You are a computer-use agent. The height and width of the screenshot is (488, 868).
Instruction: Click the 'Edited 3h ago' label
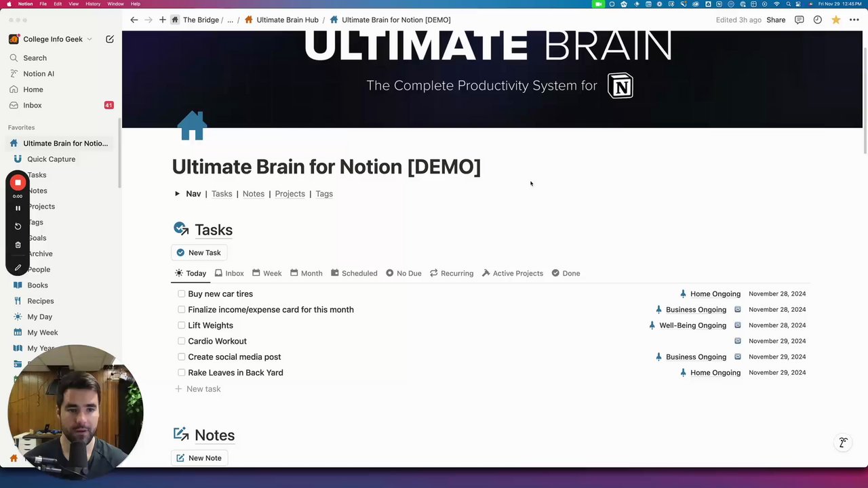738,20
